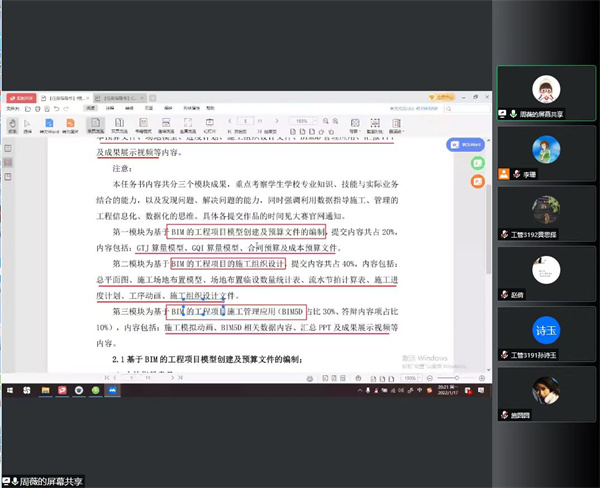This screenshot has height=488, width=600.
Task: Click the Windows Start button in taskbar
Action: pos(11,388)
